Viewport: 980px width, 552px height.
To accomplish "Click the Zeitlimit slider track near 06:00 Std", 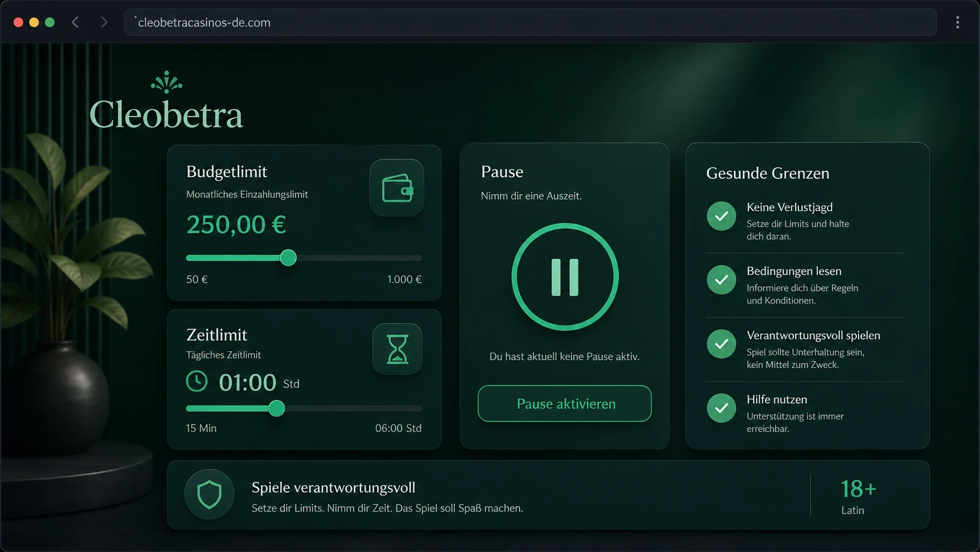I will 410,408.
